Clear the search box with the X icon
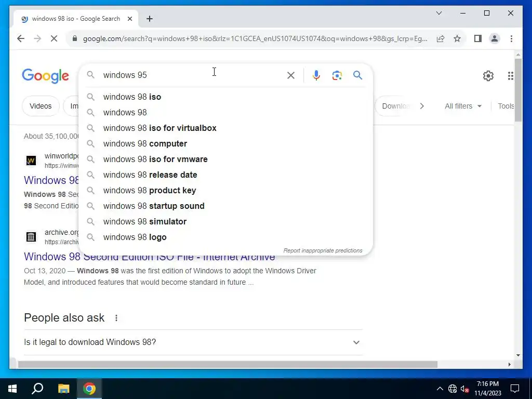This screenshot has width=532, height=399. pyautogui.click(x=291, y=75)
